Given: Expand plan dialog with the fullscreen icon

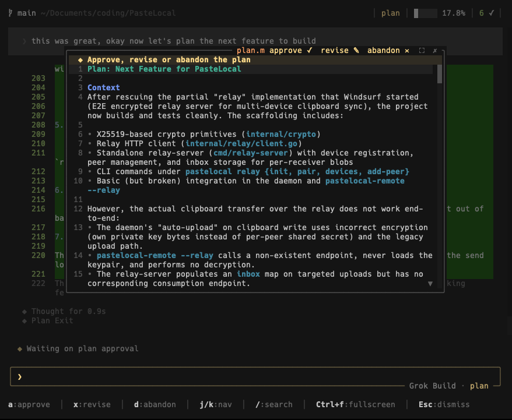Looking at the screenshot, I should pyautogui.click(x=422, y=51).
